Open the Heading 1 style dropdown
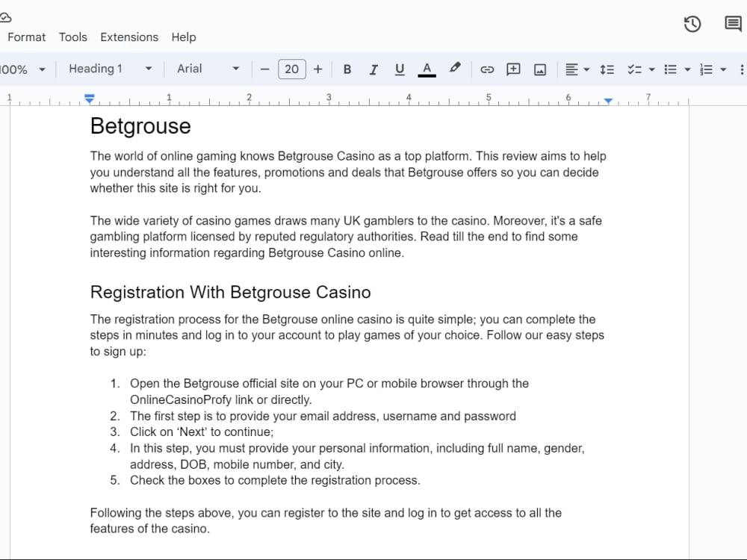The height and width of the screenshot is (560, 747). pos(110,69)
